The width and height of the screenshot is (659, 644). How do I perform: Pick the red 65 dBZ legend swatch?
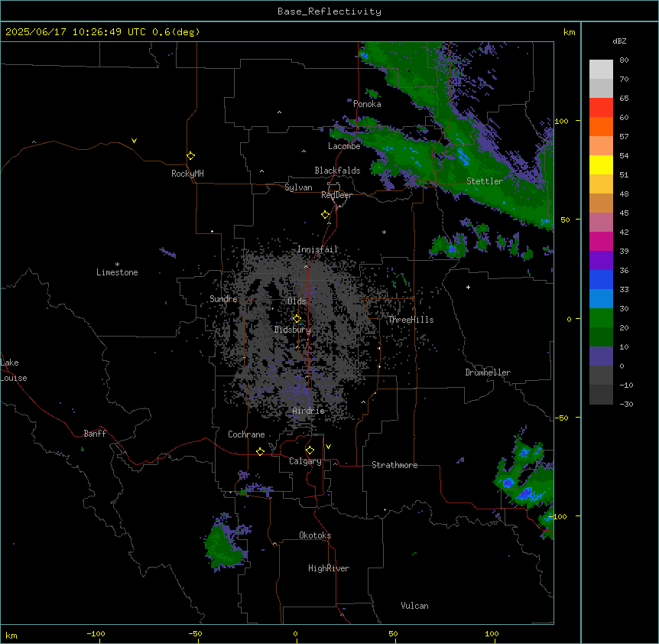coord(601,108)
